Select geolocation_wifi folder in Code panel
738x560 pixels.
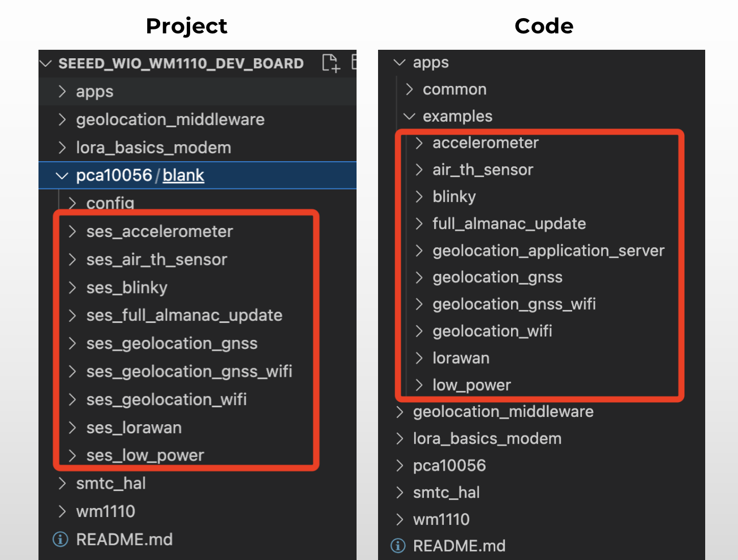492,331
